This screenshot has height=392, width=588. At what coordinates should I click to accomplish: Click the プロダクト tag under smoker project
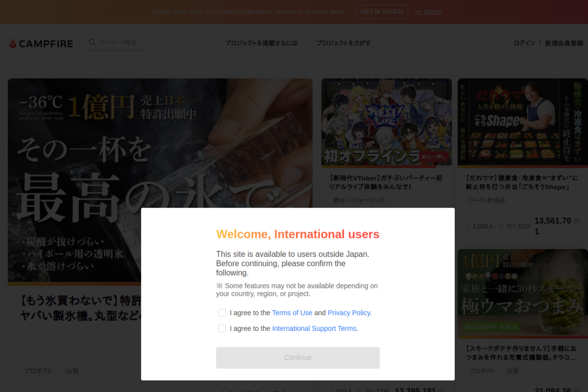(x=482, y=371)
